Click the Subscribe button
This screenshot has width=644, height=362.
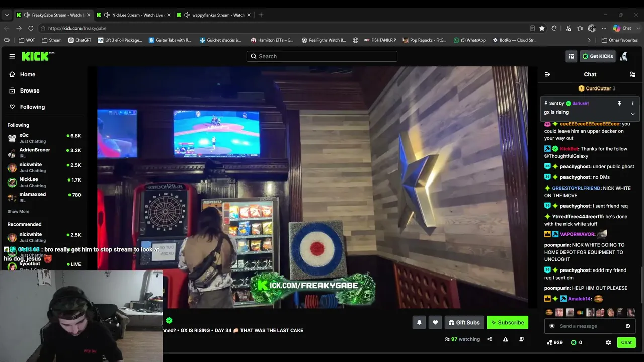point(507,323)
